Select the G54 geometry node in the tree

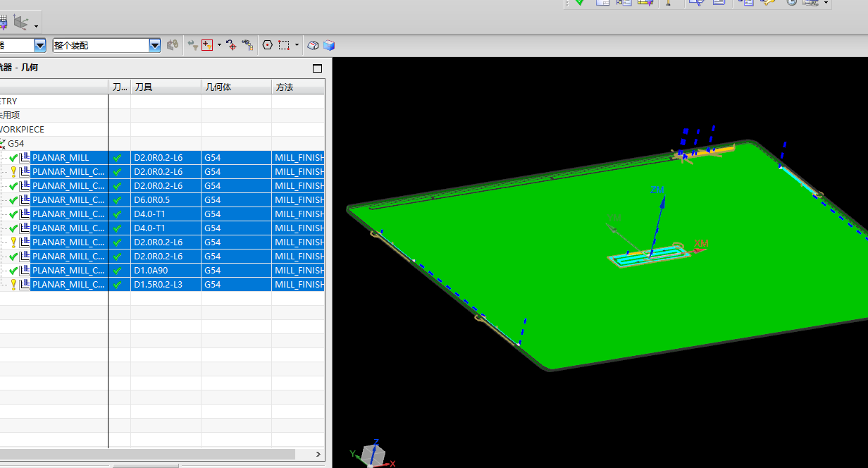(16, 144)
